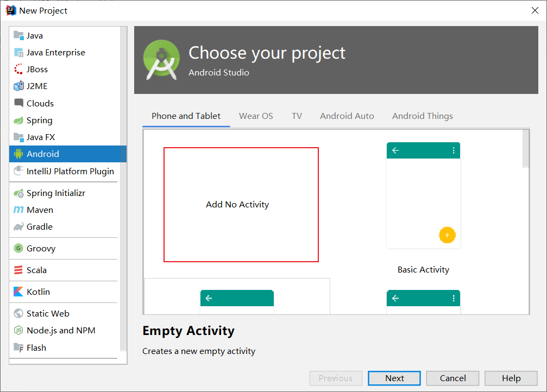Click the Flash folder icon

[x=18, y=347]
